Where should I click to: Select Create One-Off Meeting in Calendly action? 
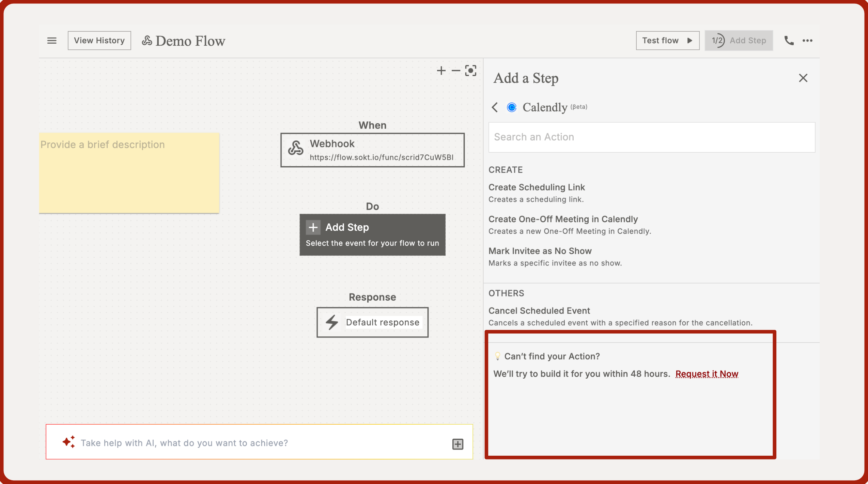(x=563, y=219)
